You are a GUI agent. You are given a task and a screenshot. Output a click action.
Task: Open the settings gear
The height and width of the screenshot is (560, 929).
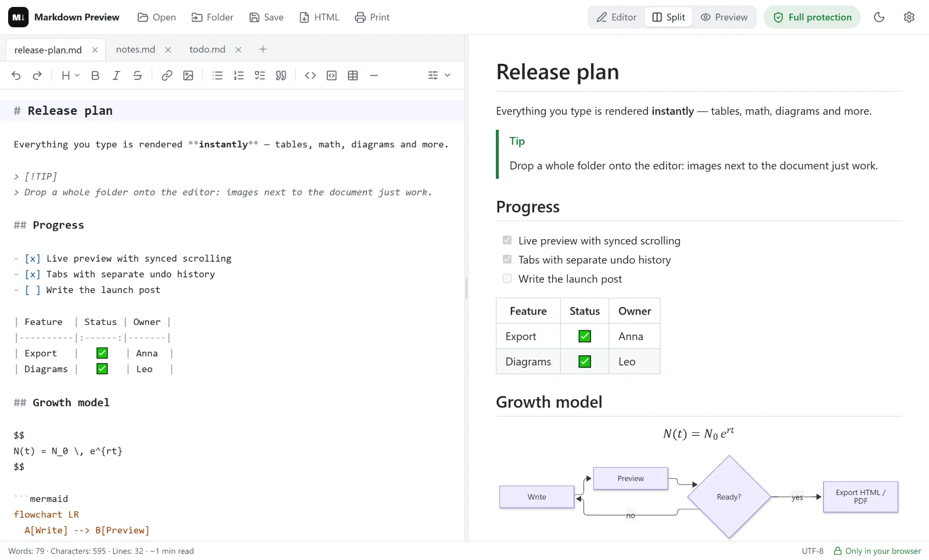click(x=909, y=17)
